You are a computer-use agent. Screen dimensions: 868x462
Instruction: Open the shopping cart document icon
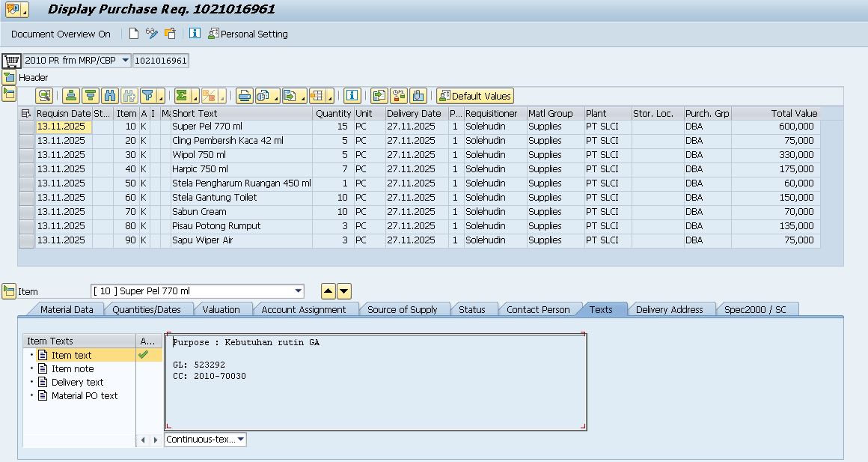pyautogui.click(x=11, y=61)
